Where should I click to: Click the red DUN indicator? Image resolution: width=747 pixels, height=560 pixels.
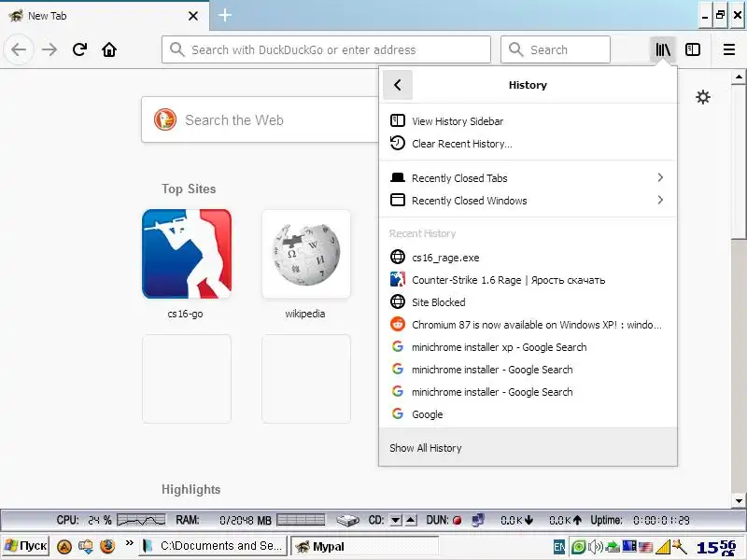pyautogui.click(x=457, y=520)
